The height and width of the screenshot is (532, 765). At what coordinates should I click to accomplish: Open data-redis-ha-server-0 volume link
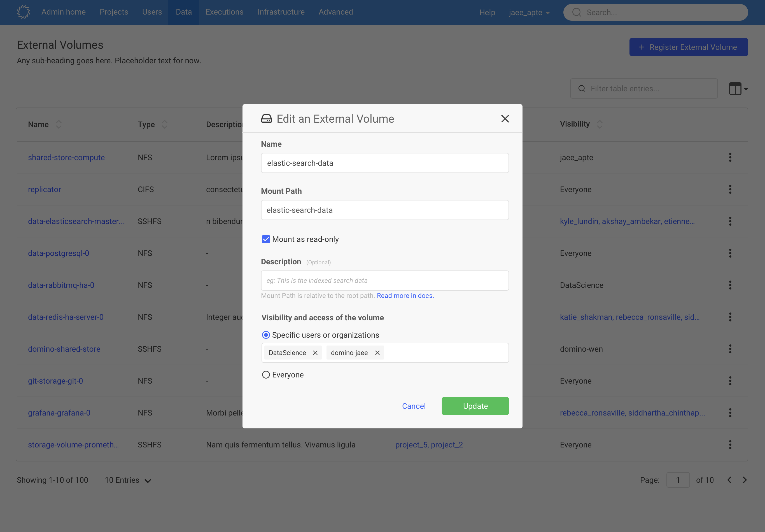(66, 317)
